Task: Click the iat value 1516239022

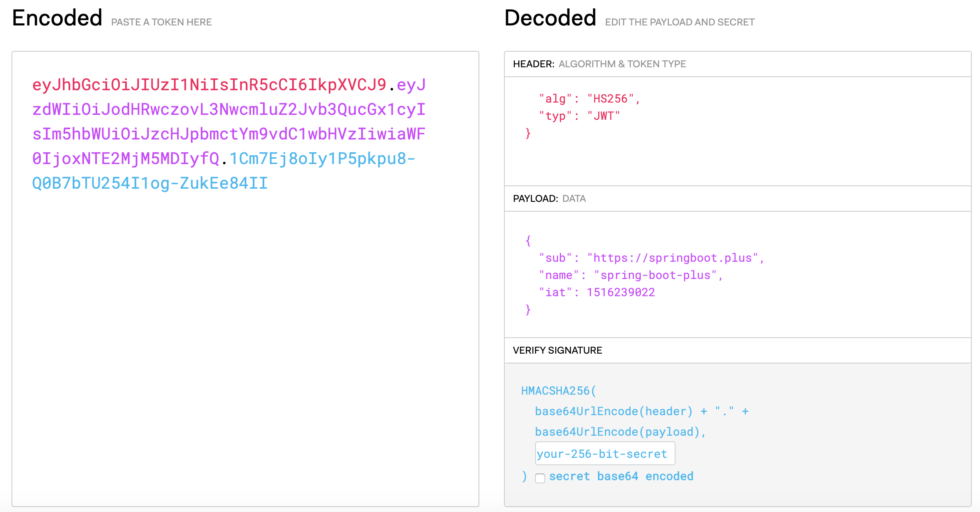Action: (x=621, y=293)
